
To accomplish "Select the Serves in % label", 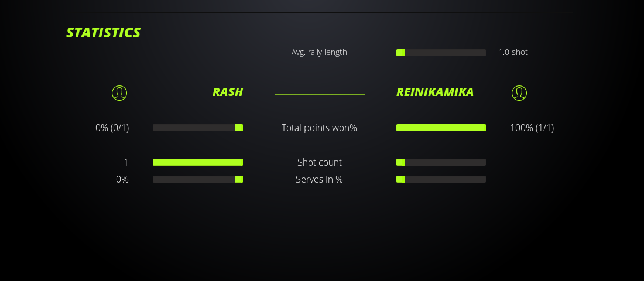I will 319,179.
